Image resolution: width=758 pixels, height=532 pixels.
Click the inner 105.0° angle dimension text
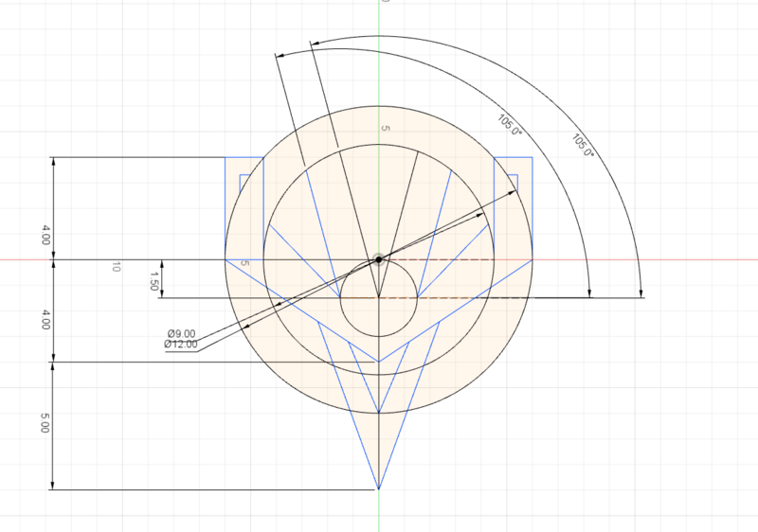pyautogui.click(x=509, y=126)
